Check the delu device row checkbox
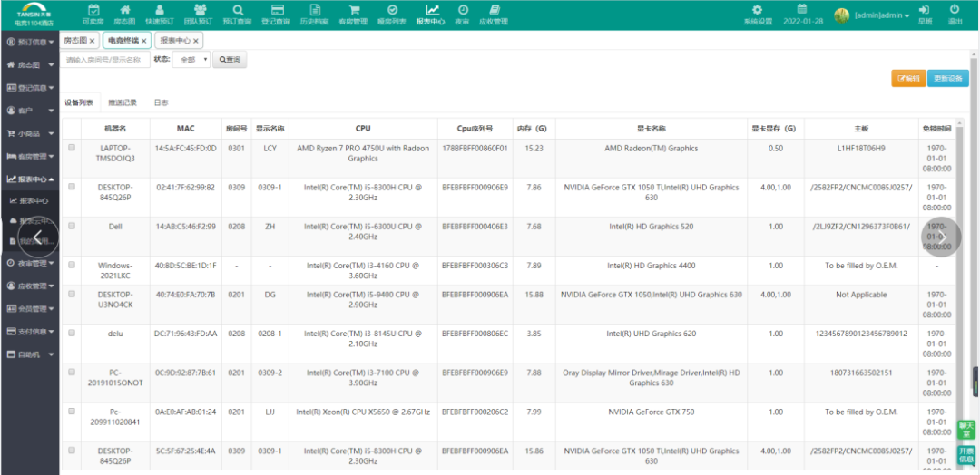This screenshot has width=980, height=475. (x=72, y=333)
